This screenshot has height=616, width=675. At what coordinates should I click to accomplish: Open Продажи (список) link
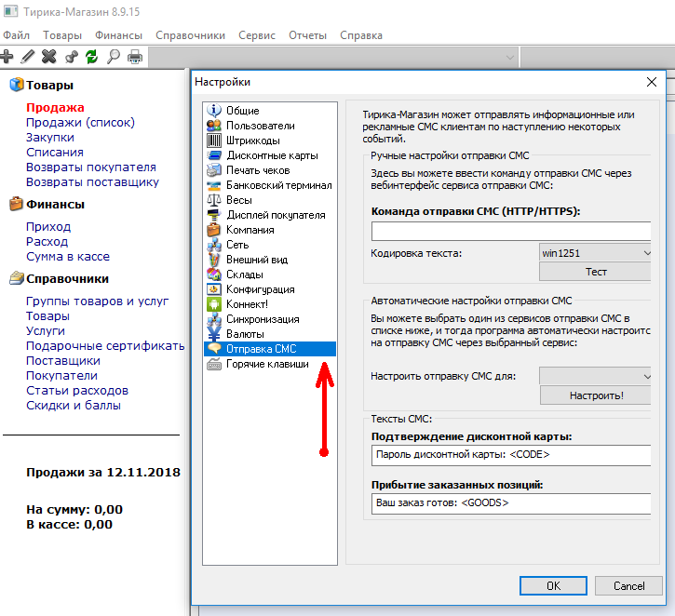click(80, 123)
